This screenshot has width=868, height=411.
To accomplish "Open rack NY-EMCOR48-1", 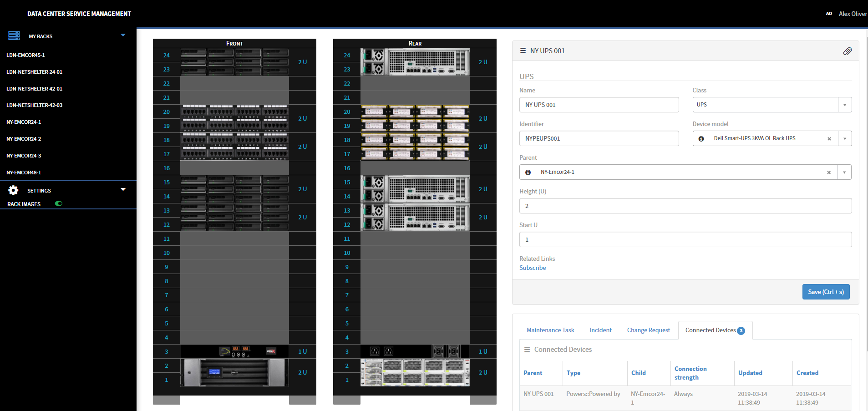I will (x=24, y=173).
